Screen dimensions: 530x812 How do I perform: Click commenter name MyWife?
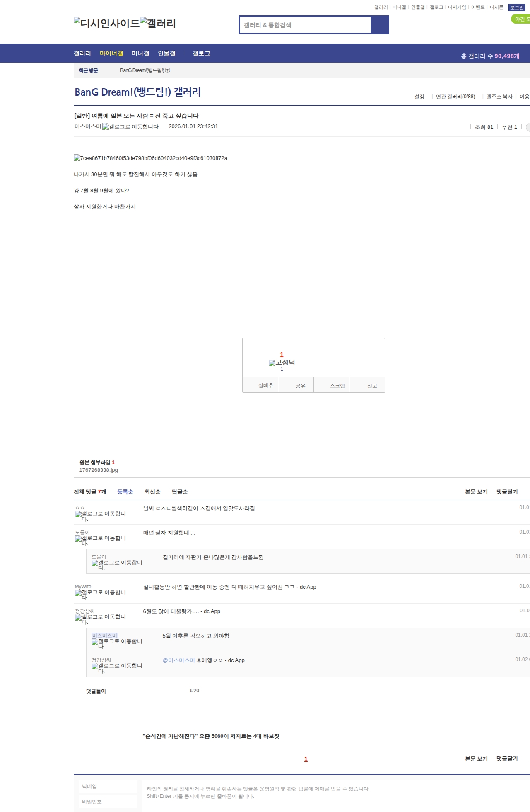coord(83,587)
